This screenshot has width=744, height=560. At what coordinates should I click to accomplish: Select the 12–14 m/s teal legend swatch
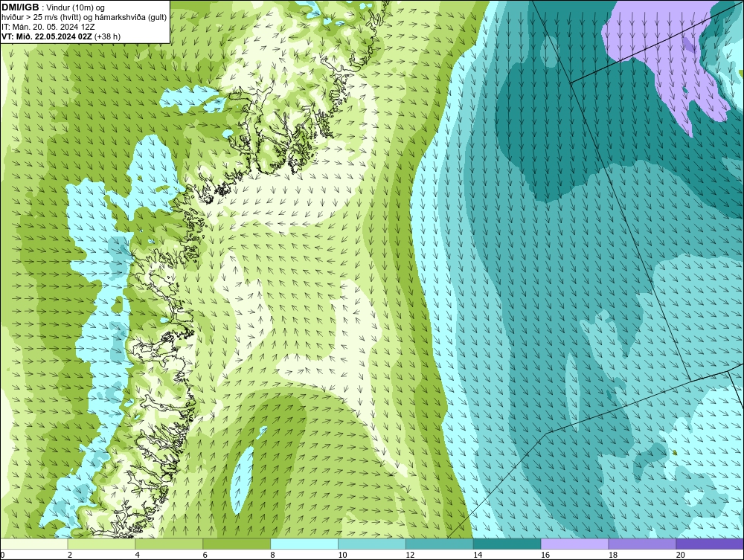[440, 544]
